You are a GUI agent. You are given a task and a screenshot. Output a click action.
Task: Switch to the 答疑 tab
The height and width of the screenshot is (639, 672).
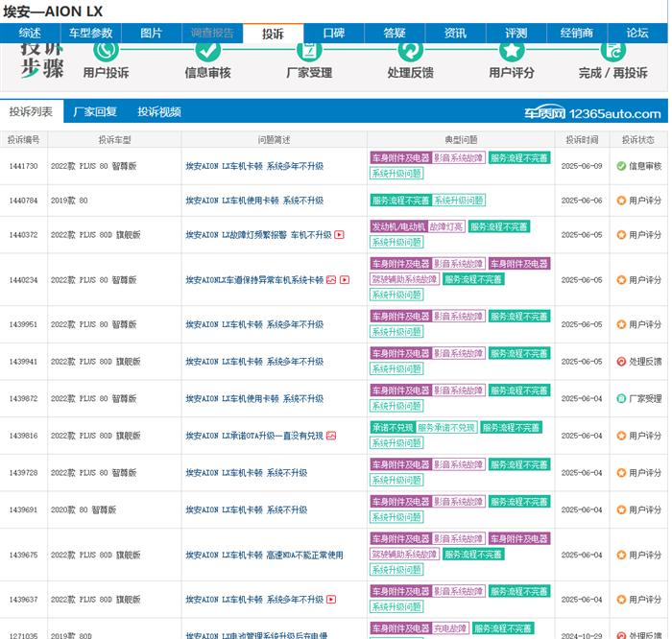pyautogui.click(x=395, y=33)
